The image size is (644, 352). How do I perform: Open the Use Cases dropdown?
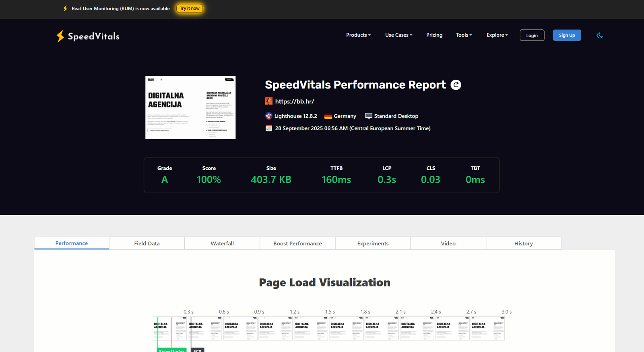[x=398, y=35]
